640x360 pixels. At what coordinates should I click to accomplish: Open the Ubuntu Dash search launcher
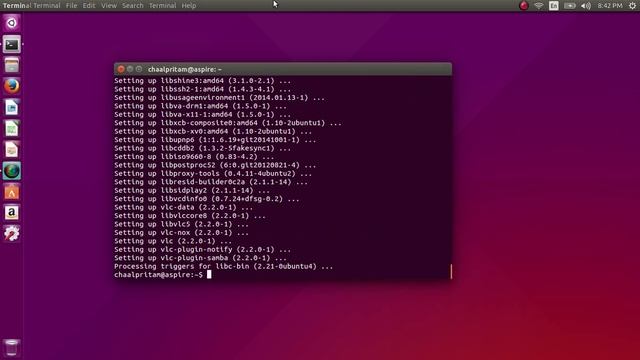point(11,23)
